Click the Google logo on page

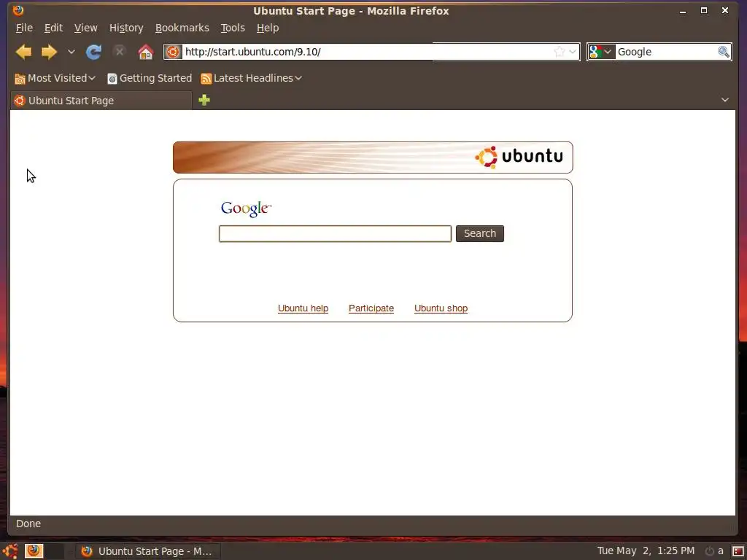pos(246,208)
